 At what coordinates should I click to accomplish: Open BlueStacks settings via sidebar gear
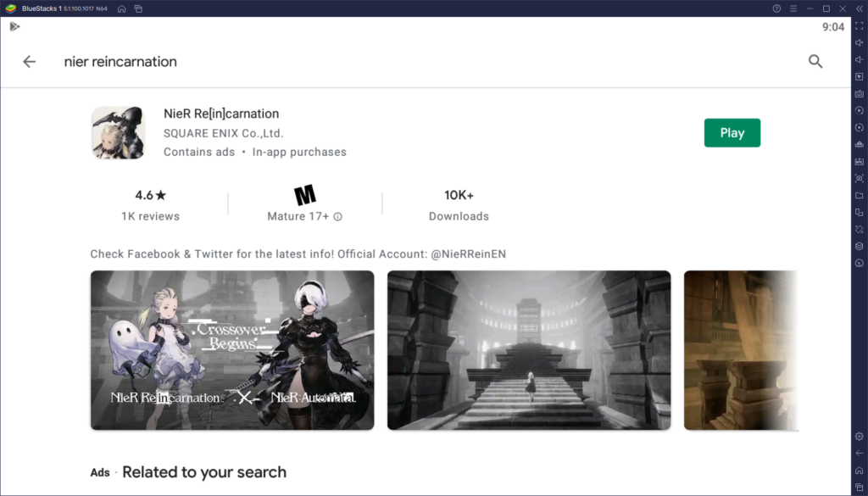click(x=859, y=437)
